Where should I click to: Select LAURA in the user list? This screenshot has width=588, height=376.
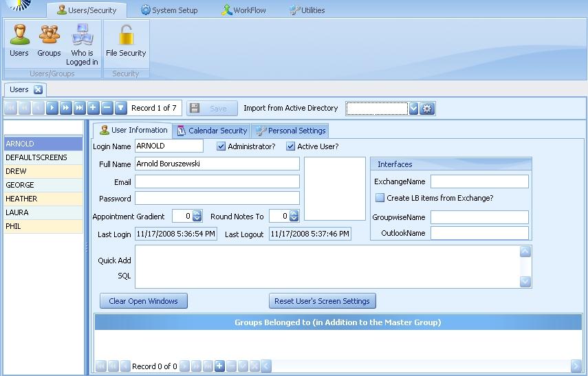[x=43, y=212]
